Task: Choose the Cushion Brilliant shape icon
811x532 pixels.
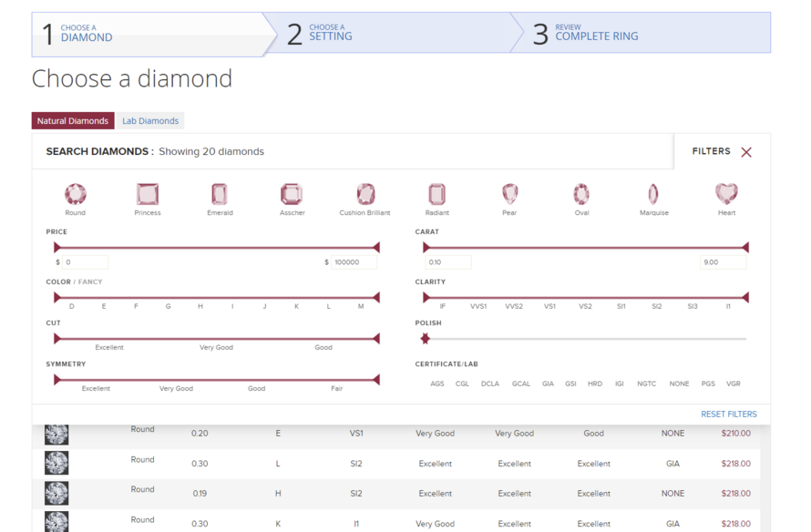Action: [x=365, y=194]
